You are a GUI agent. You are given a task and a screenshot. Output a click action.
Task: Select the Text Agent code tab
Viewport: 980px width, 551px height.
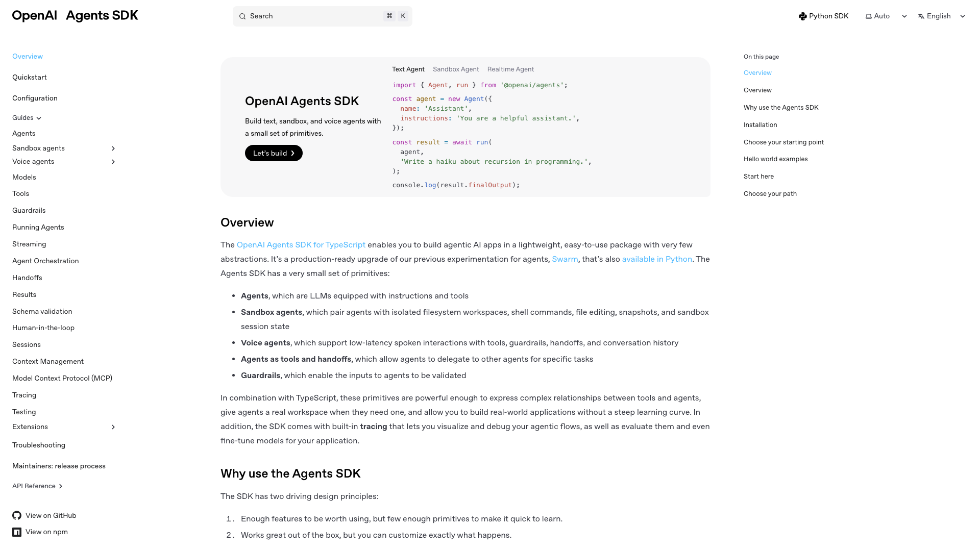408,69
